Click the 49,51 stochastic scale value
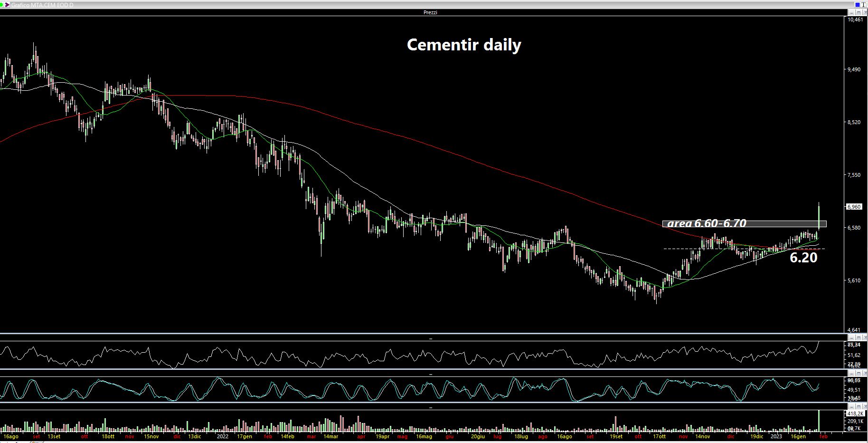Image resolution: width=868 pixels, height=443 pixels. pos(854,390)
